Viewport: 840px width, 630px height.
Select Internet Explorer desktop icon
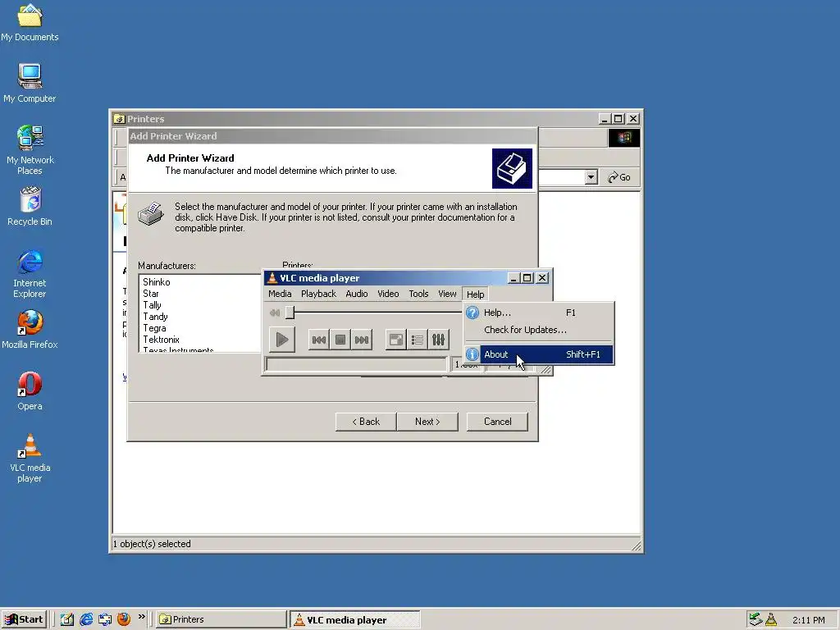click(30, 273)
